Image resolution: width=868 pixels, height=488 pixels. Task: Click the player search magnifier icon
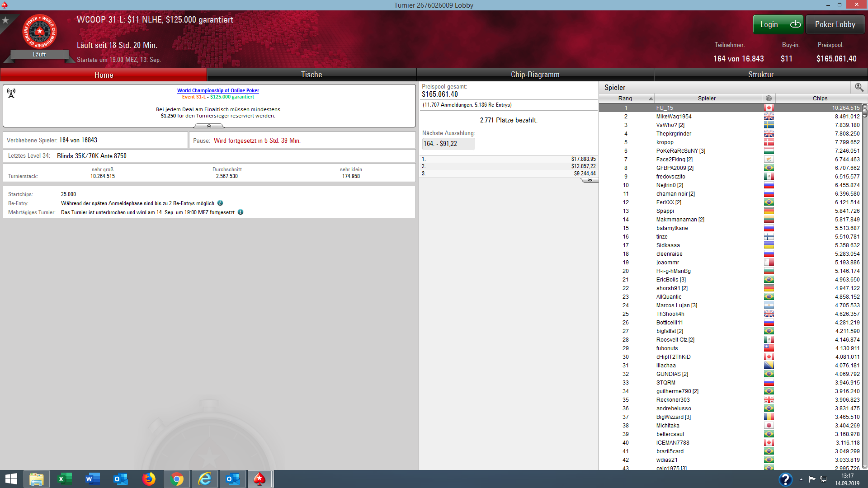[859, 87]
